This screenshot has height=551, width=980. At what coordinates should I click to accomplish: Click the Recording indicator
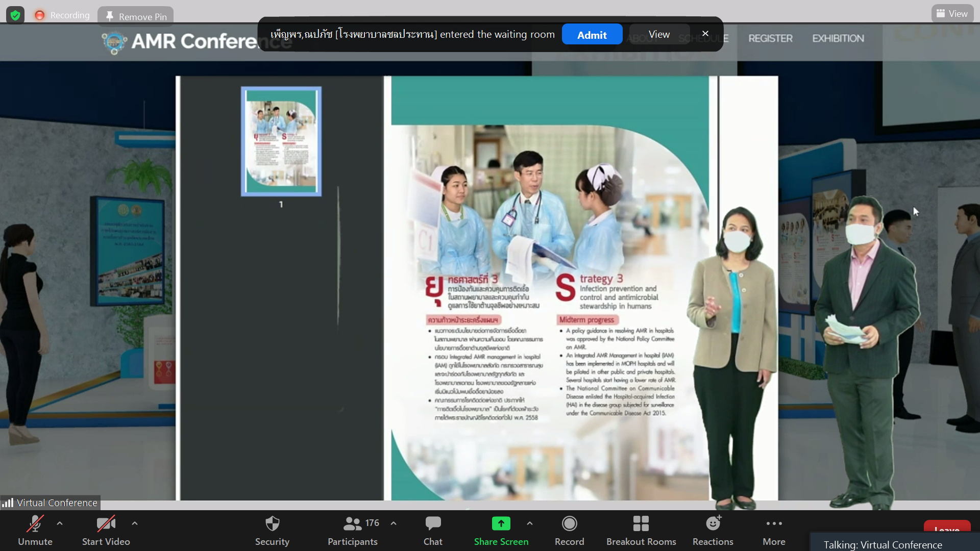point(62,15)
